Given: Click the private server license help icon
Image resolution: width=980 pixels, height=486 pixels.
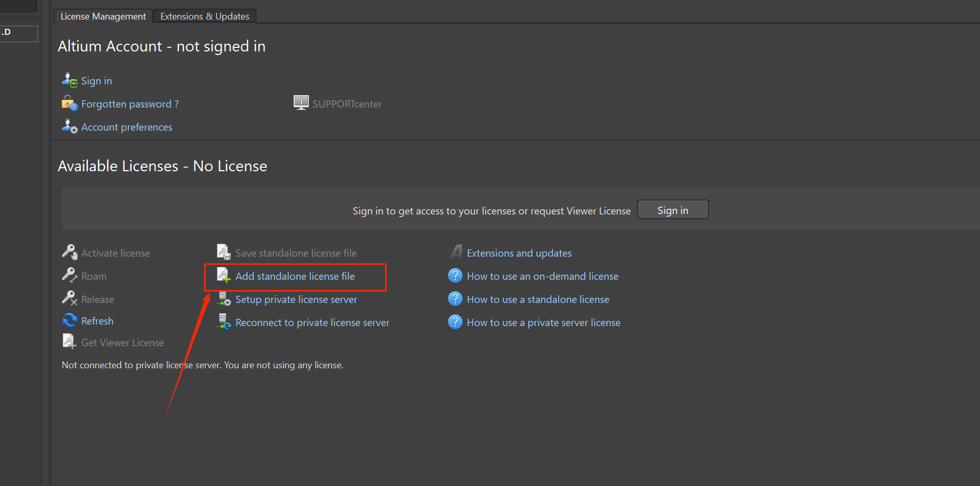Looking at the screenshot, I should point(455,322).
